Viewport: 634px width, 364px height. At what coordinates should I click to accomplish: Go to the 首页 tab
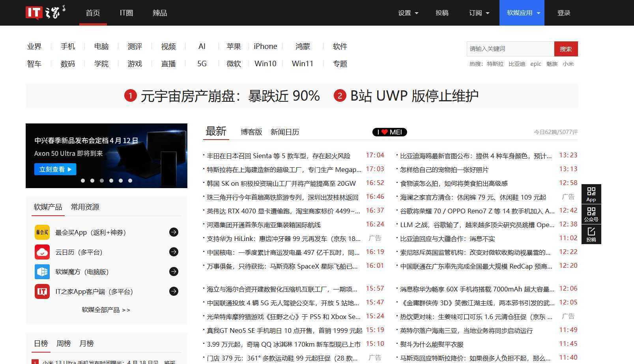pos(93,13)
